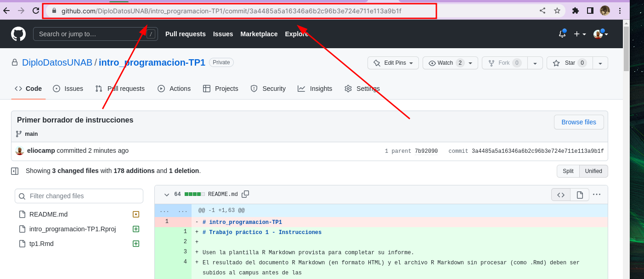Click eliocamp avatar thumbnail
The width and height of the screenshot is (644, 279).
pyautogui.click(x=20, y=151)
